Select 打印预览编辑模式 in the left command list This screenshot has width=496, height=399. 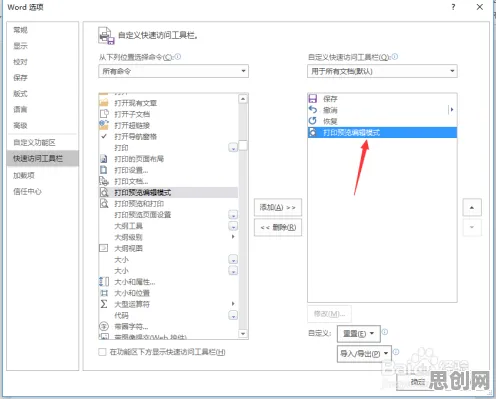168,192
